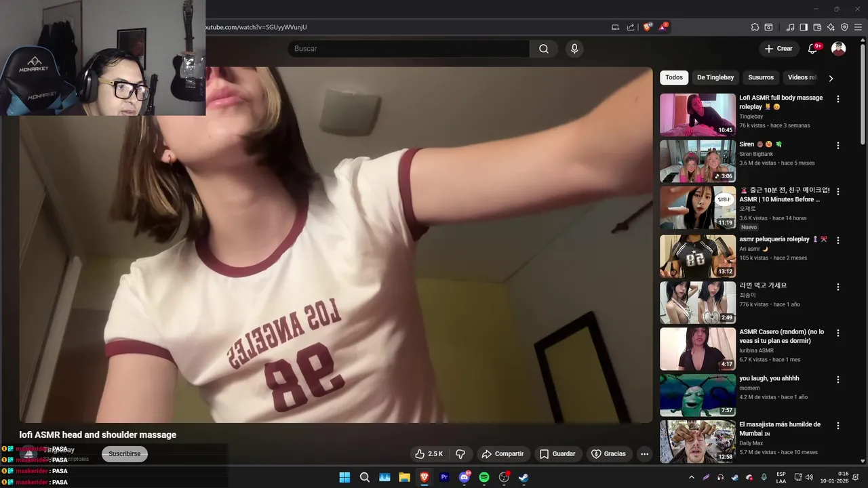Viewport: 868px width, 488px height.
Task: Click the install app icon in address bar
Action: pyautogui.click(x=615, y=27)
